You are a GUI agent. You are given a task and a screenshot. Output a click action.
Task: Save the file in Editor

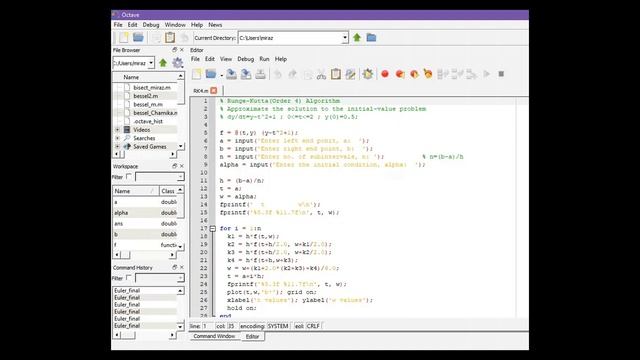pos(231,74)
